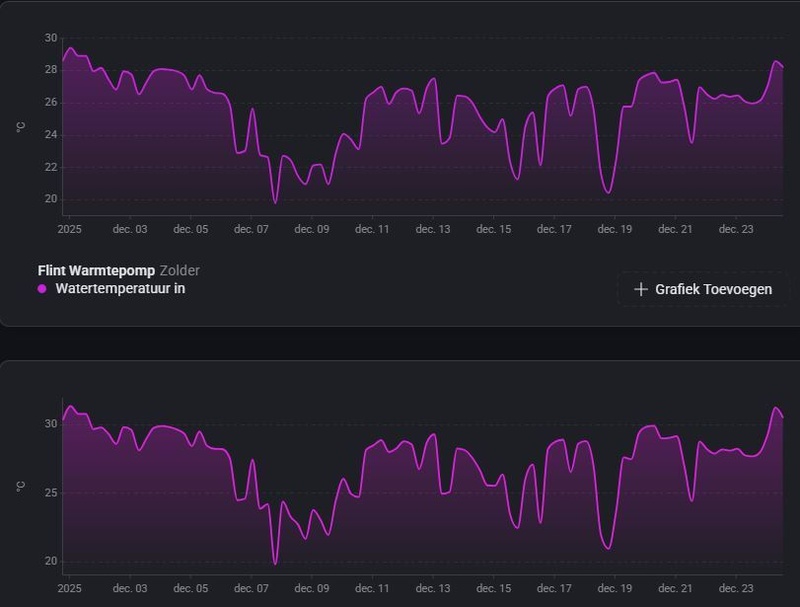Image resolution: width=800 pixels, height=607 pixels.
Task: Select dec. 13 on the top chart axis
Action: (433, 229)
